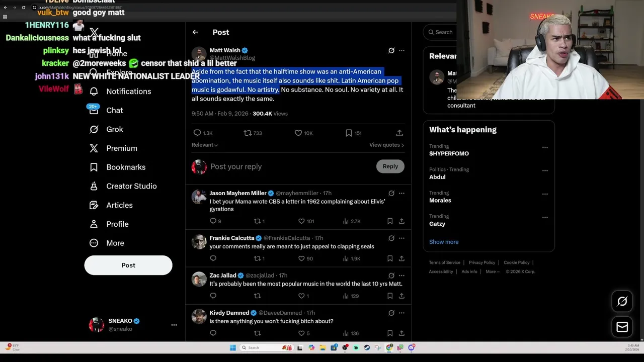Reload page with browser refresh button
This screenshot has height=362, width=644.
point(23,8)
